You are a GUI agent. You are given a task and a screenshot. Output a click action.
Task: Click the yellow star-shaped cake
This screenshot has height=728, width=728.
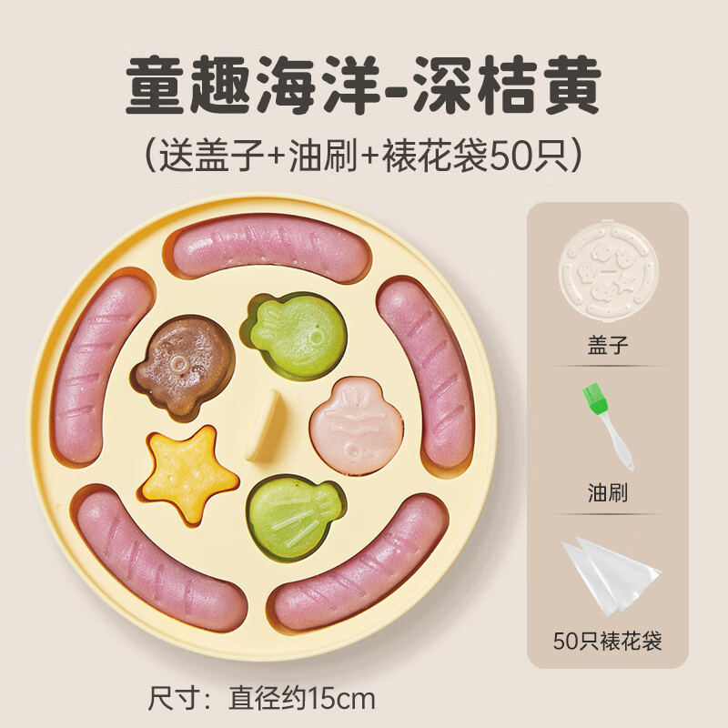pos(188,474)
